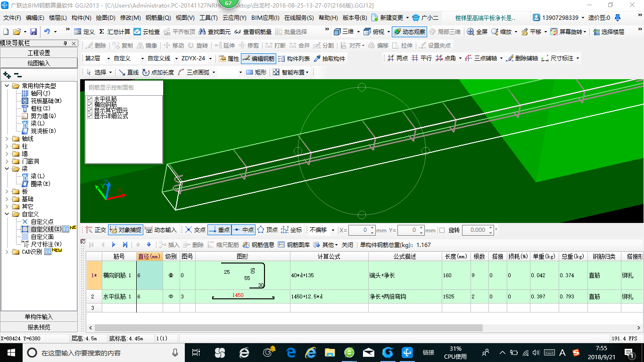
Task: Click 缩尺配筋 scaled rebar tool
Action: 223,245
